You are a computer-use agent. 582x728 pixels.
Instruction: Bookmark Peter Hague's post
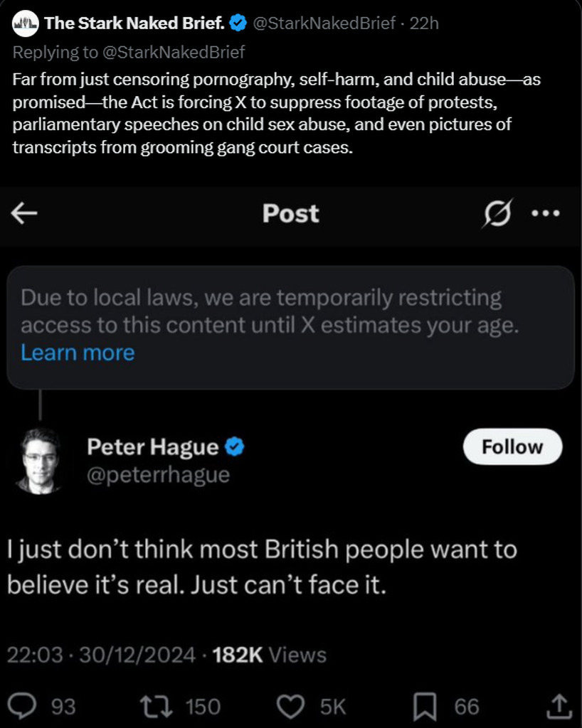click(424, 706)
